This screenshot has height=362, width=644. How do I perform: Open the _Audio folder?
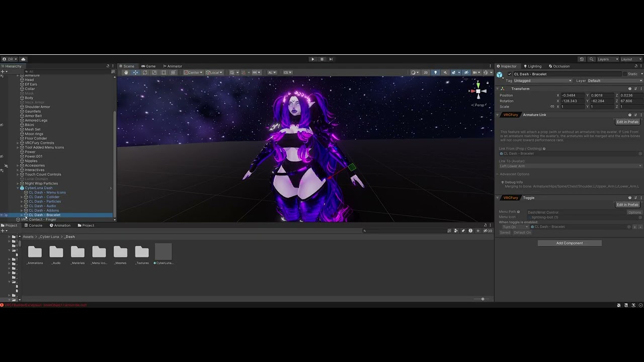click(x=56, y=254)
